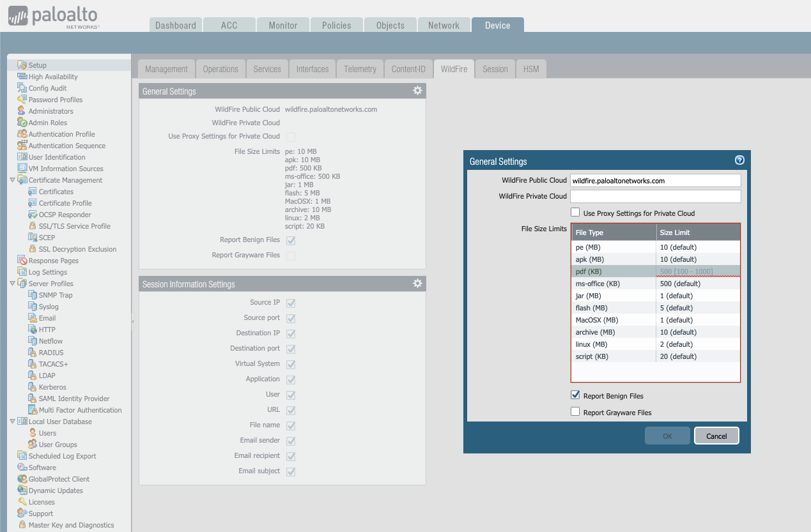Open the Session sub-tab
The width and height of the screenshot is (811, 532).
495,69
